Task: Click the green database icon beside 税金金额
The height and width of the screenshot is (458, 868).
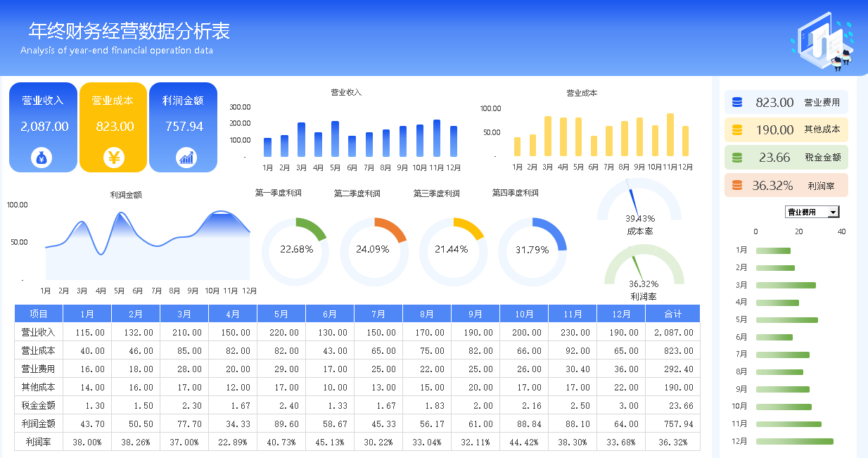Action: tap(737, 158)
